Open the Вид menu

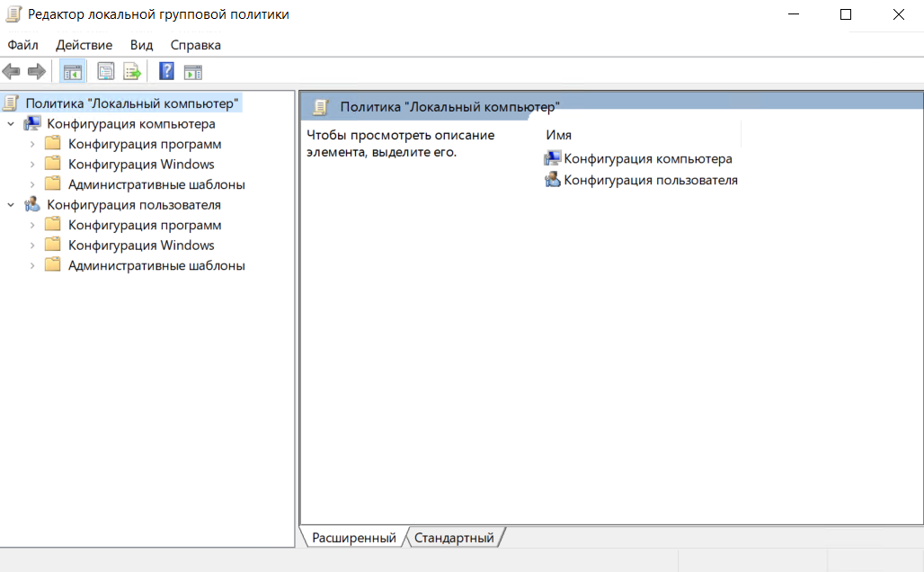pos(141,45)
